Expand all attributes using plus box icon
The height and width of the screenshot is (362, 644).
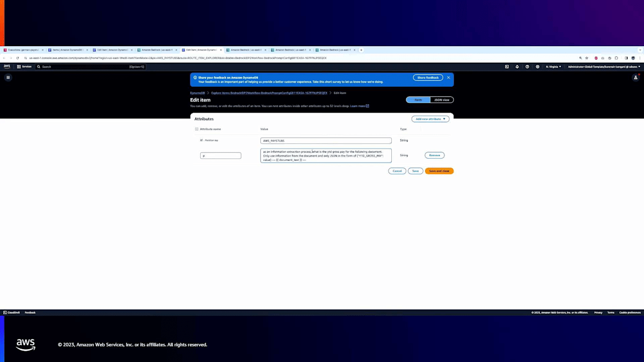click(196, 129)
